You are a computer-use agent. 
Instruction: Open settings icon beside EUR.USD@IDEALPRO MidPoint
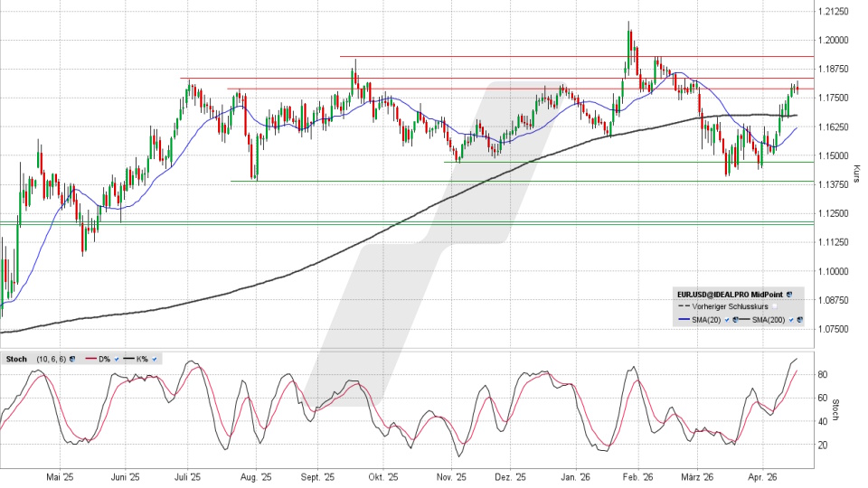789,295
